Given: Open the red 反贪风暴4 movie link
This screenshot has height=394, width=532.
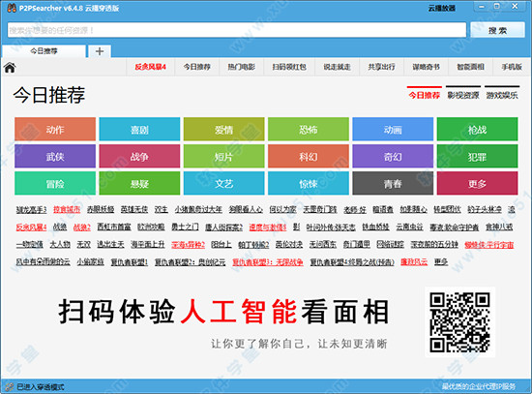Looking at the screenshot, I should (31, 227).
